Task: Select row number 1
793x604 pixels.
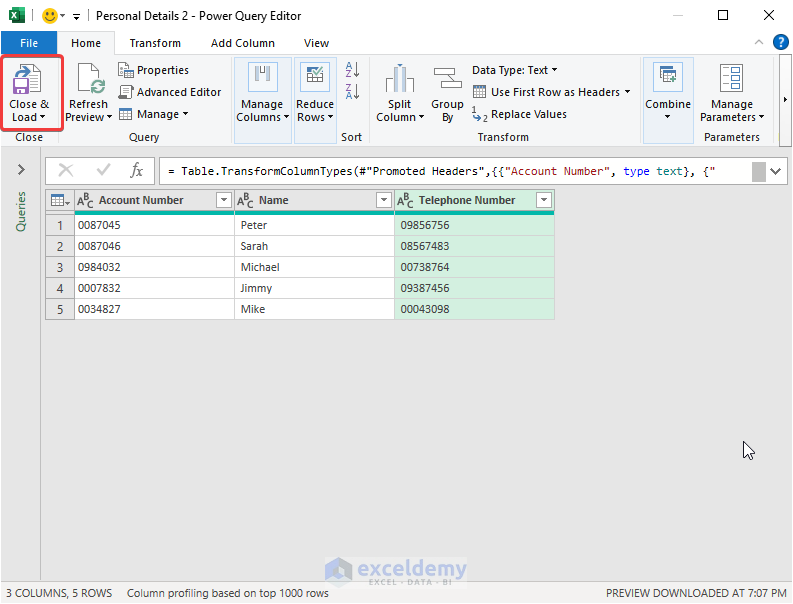Action: [x=60, y=226]
